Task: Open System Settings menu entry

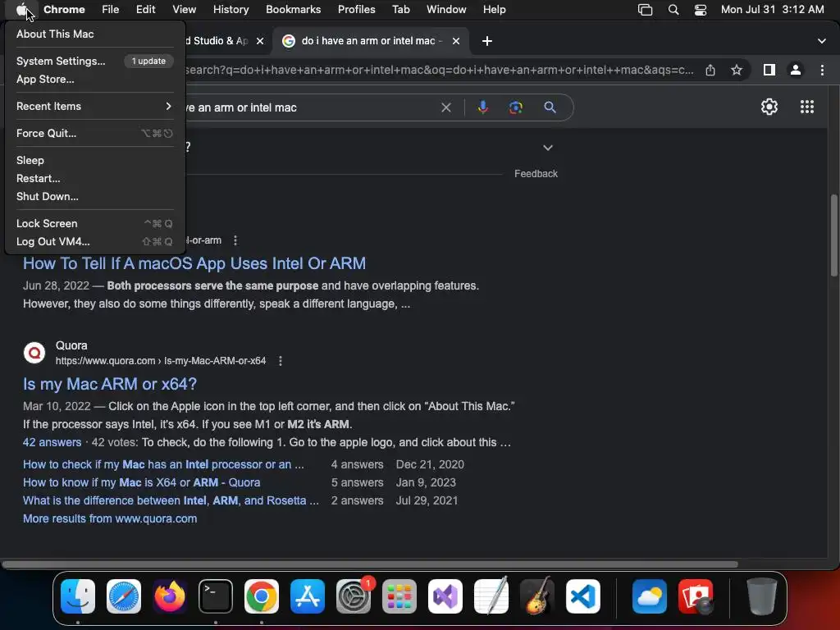Action: coord(95,61)
